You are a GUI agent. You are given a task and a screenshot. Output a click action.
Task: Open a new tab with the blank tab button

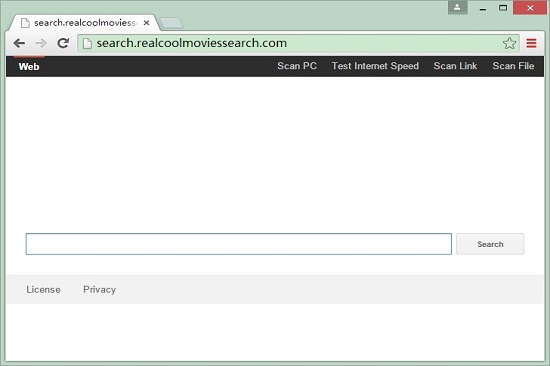click(x=171, y=23)
